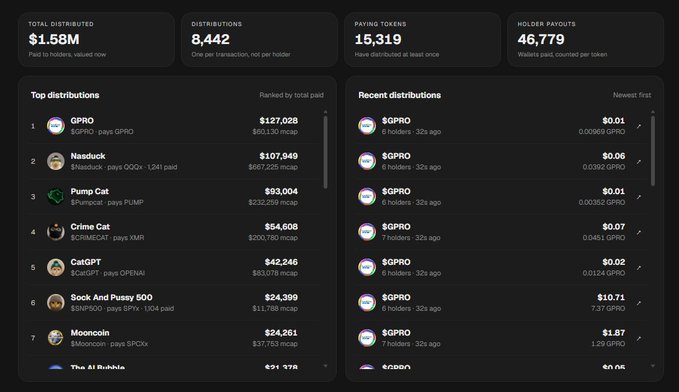This screenshot has height=392, width=679.
Task: Click the $1.87 recent payout amount
Action: tap(614, 333)
